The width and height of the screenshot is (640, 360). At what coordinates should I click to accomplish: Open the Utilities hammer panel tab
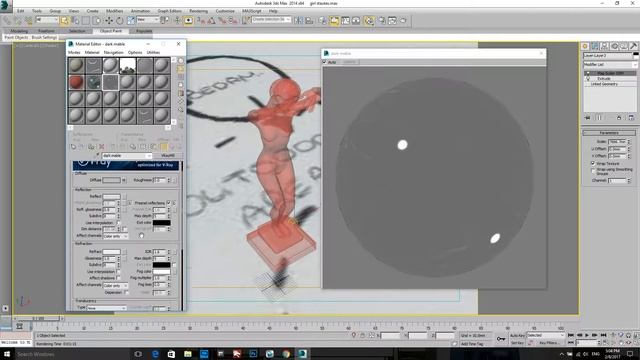633,46
